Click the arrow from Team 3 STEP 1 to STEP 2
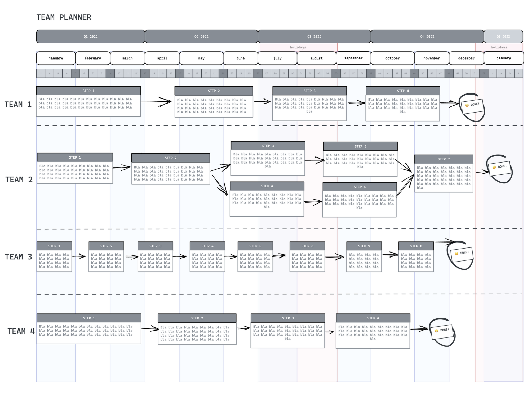532x396 pixels. pos(79,256)
